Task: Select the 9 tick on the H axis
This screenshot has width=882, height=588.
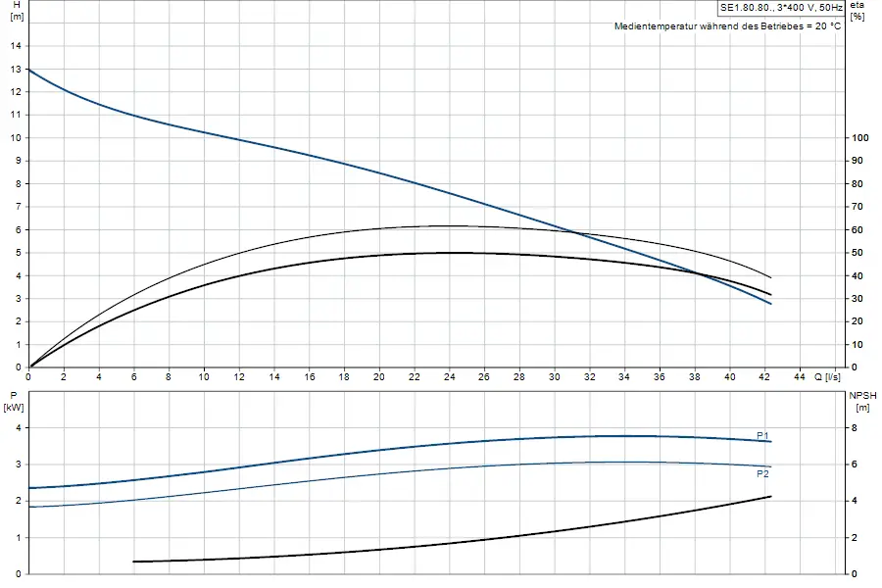Action: (19, 161)
